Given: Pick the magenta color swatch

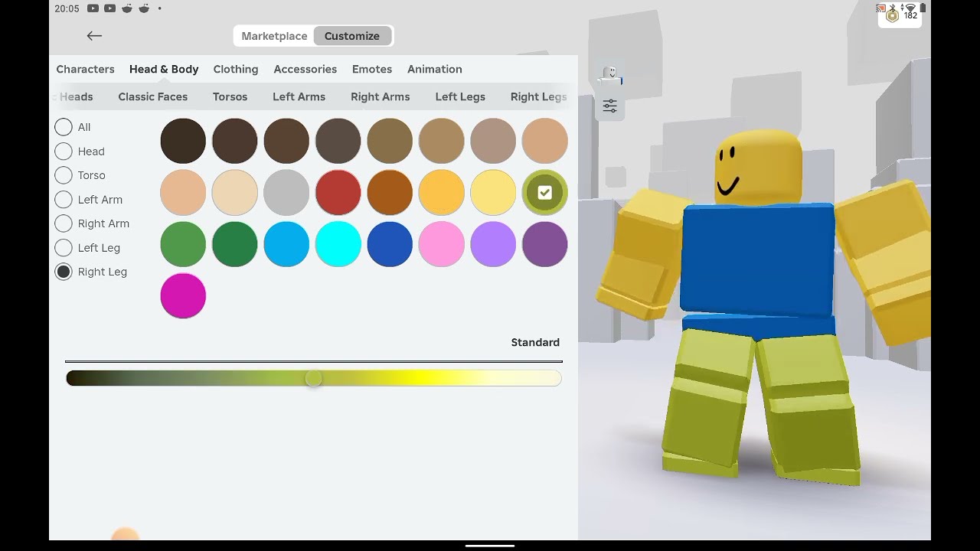Looking at the screenshot, I should pos(183,295).
